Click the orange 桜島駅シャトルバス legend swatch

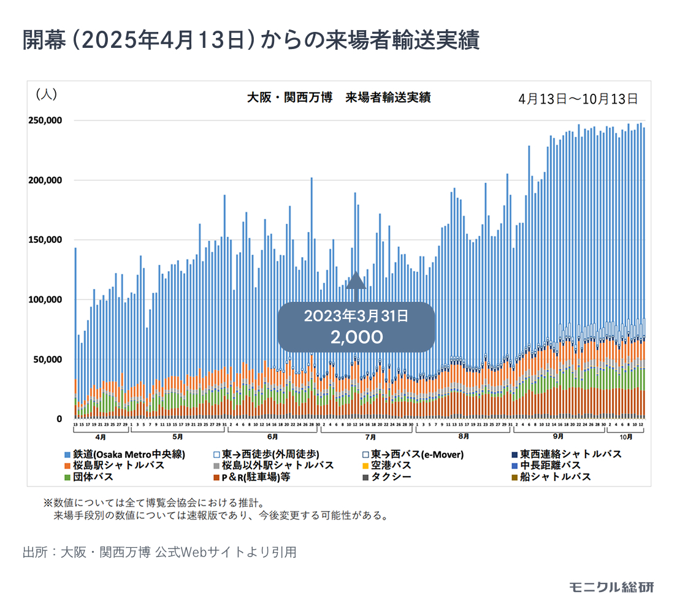[67, 466]
